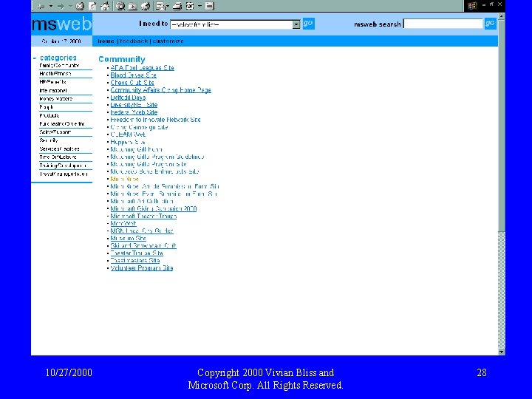The width and height of the screenshot is (532, 399).
Task: Click the go button beside 'I need to'
Action: pos(308,24)
